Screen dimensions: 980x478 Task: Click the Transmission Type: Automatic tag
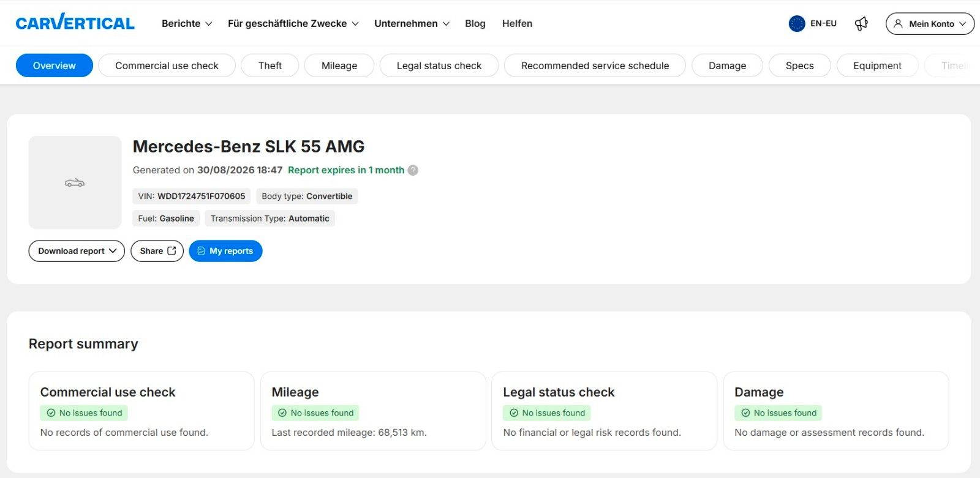[270, 218]
